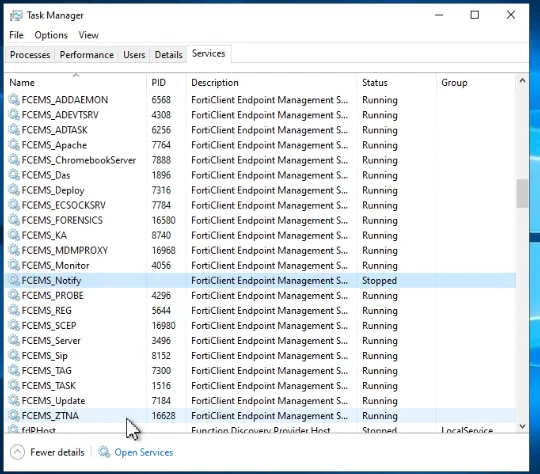Select the Services tab

[x=208, y=54]
